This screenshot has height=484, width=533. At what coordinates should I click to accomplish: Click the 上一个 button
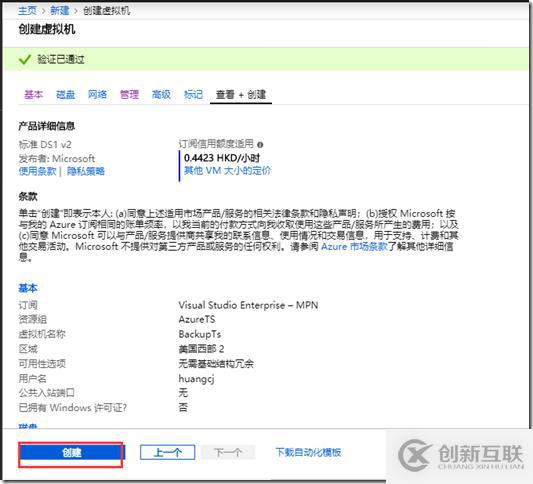pyautogui.click(x=168, y=452)
